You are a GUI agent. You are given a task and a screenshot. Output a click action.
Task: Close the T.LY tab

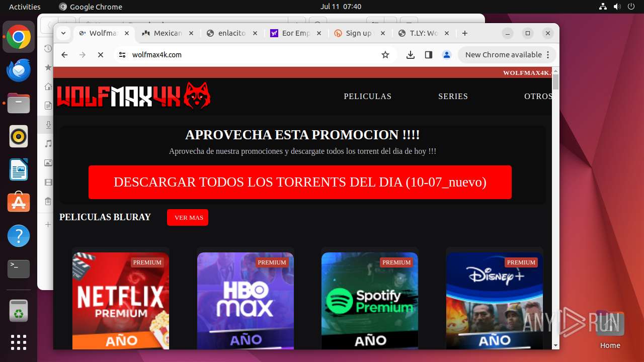tap(447, 33)
